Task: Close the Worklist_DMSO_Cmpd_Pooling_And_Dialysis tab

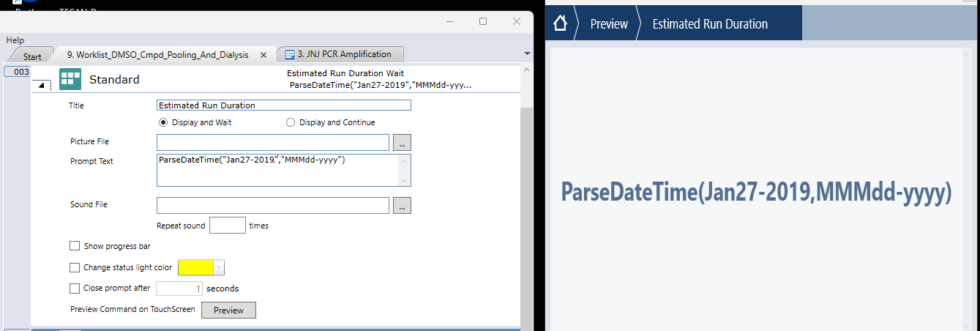Action: pyautogui.click(x=263, y=55)
